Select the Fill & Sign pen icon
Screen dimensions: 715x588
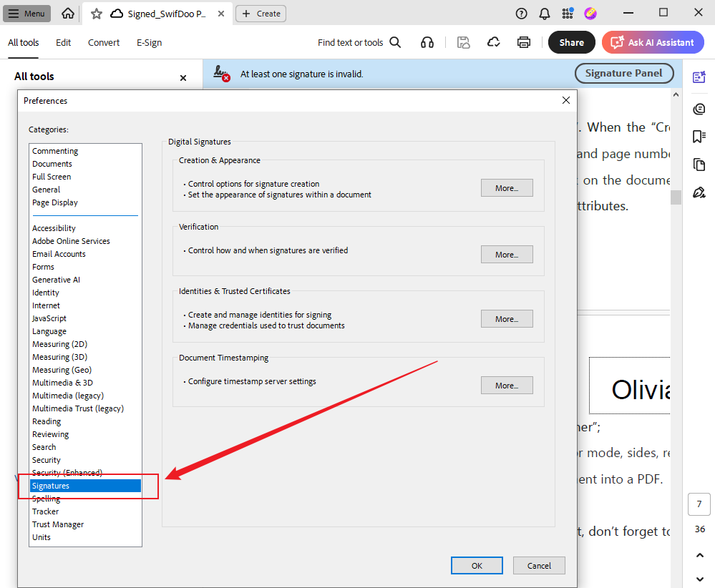pyautogui.click(x=698, y=192)
